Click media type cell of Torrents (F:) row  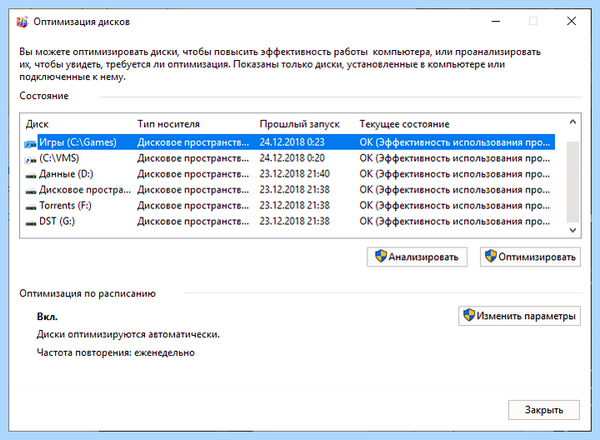(x=193, y=205)
